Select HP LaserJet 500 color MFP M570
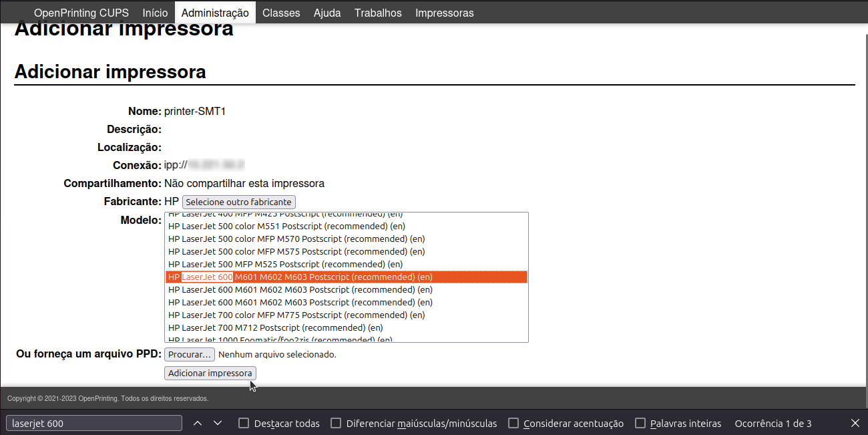 347,239
